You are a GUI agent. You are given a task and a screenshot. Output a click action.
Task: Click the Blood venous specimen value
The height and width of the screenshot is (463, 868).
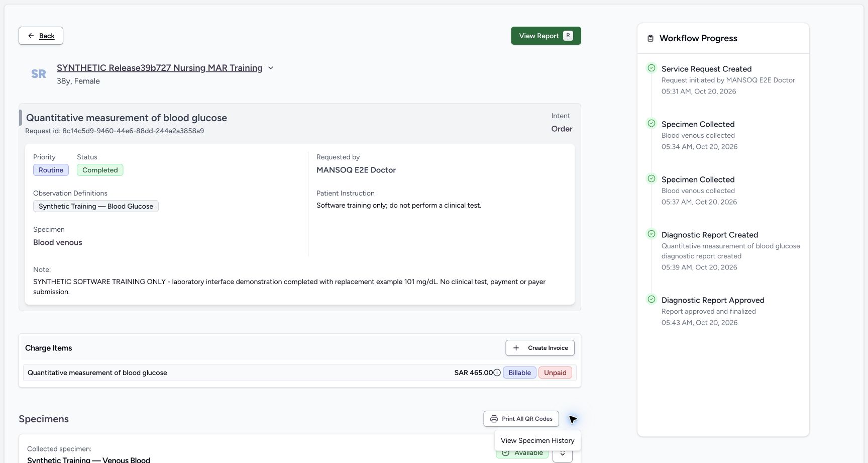[58, 242]
